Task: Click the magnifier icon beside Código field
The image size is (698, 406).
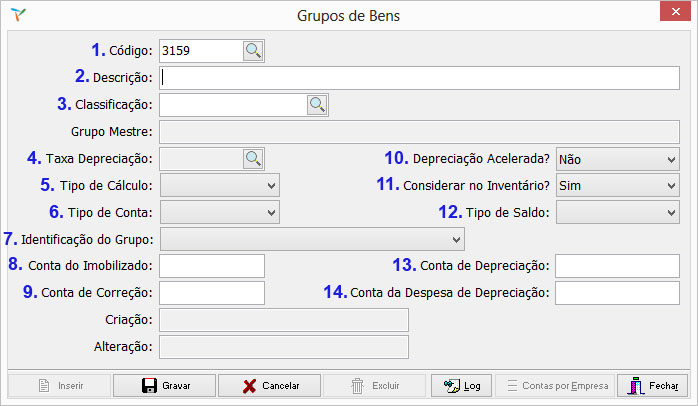Action: pos(253,51)
